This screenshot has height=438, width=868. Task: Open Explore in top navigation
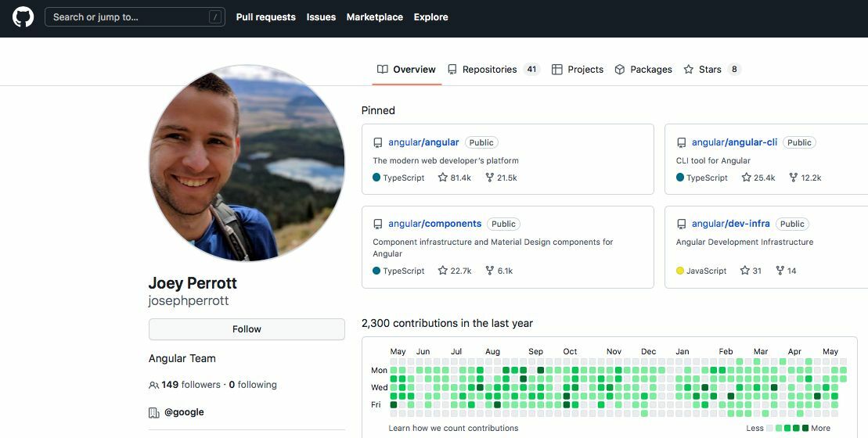coord(430,17)
